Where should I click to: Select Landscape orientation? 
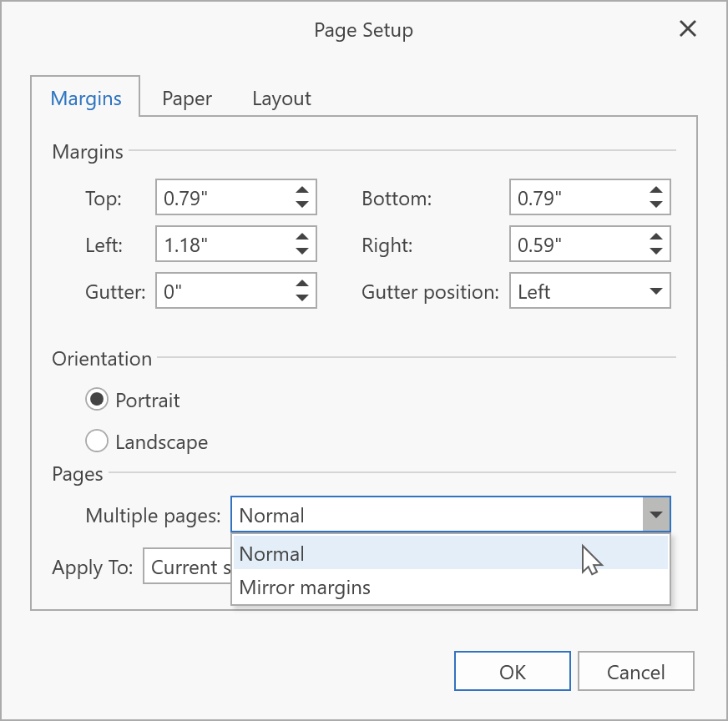click(97, 441)
